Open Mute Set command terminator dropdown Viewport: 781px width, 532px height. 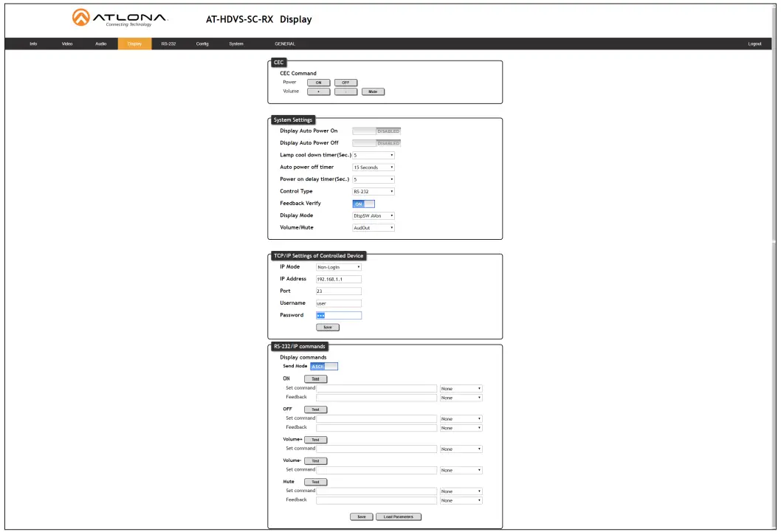461,491
